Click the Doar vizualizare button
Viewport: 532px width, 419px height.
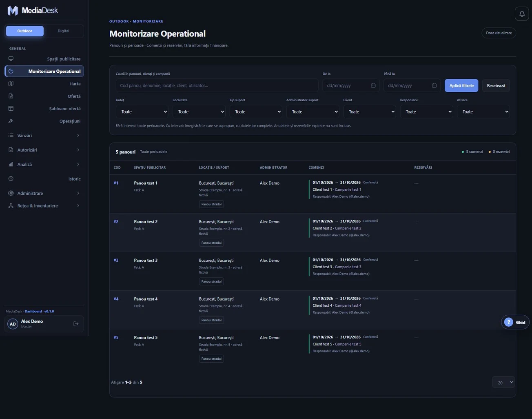pyautogui.click(x=499, y=33)
